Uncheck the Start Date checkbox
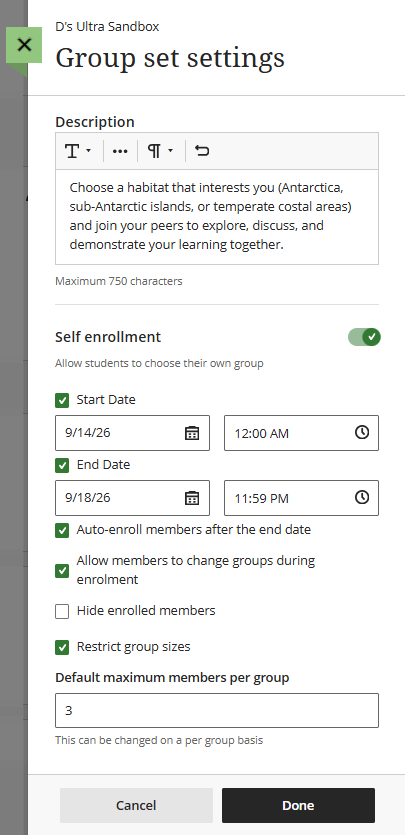Viewport: 405px width, 835px height. (62, 400)
